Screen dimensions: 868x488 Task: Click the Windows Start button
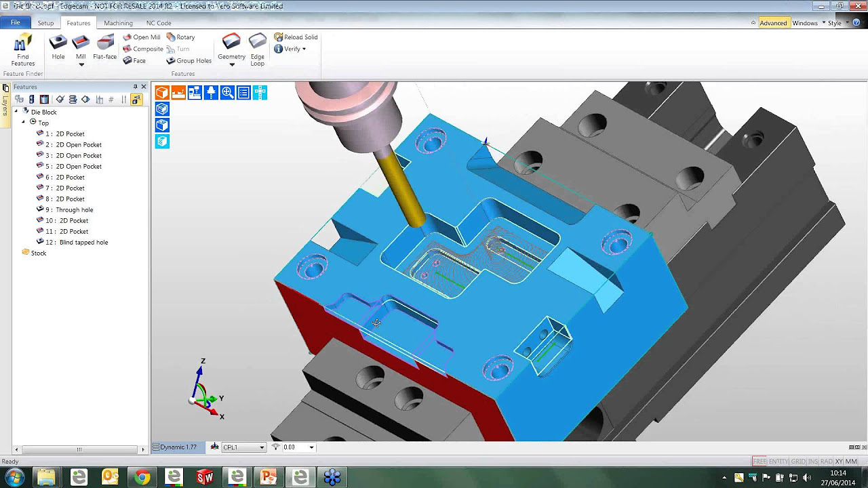14,477
